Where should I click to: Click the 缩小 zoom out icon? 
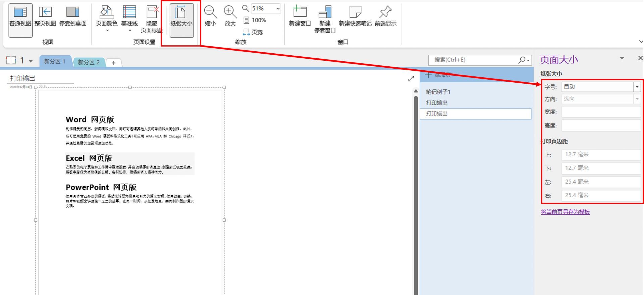(x=210, y=16)
